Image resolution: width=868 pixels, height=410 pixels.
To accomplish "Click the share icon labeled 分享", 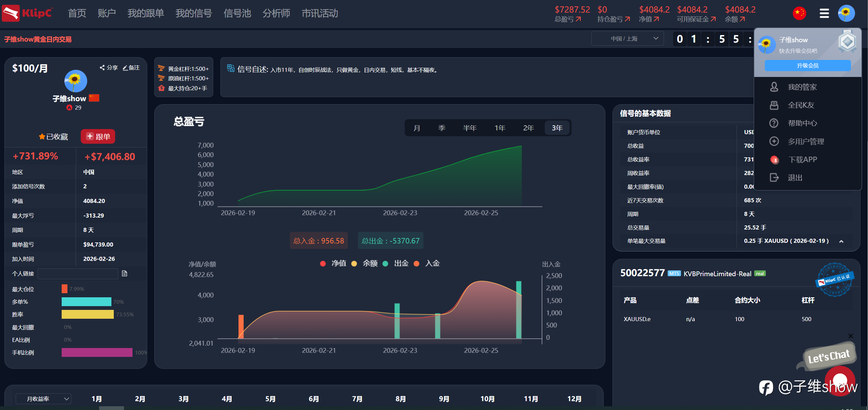I will [102, 67].
